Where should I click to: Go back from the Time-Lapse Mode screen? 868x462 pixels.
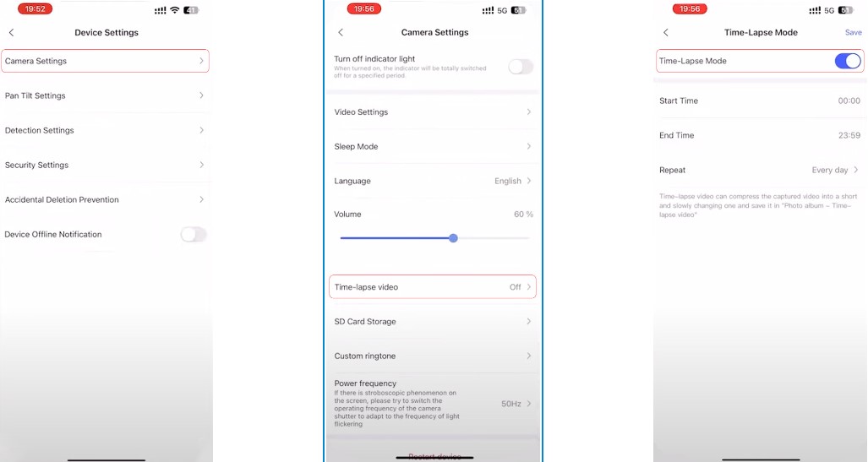(x=666, y=33)
